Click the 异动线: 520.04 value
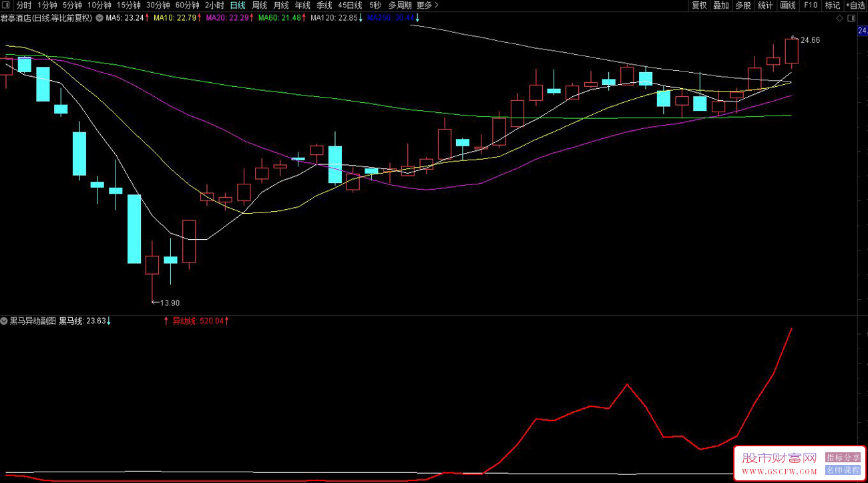The height and width of the screenshot is (483, 868). pos(198,321)
